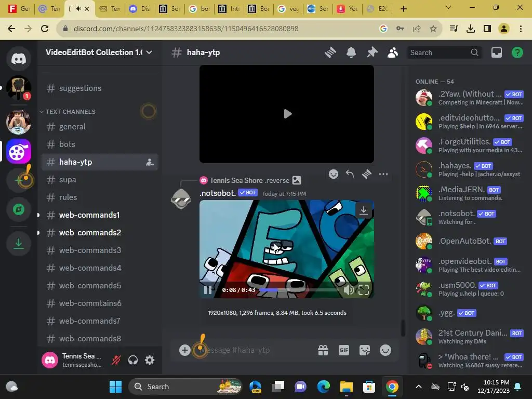Image resolution: width=532 pixels, height=399 pixels.
Task: Bookmark this page star icon
Action: [433, 29]
